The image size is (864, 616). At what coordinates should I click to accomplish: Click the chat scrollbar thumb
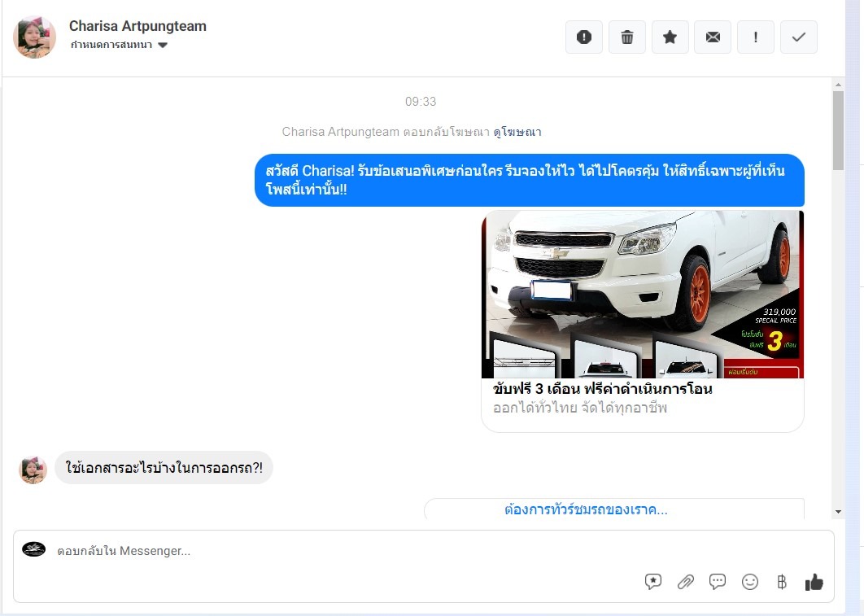point(838,130)
